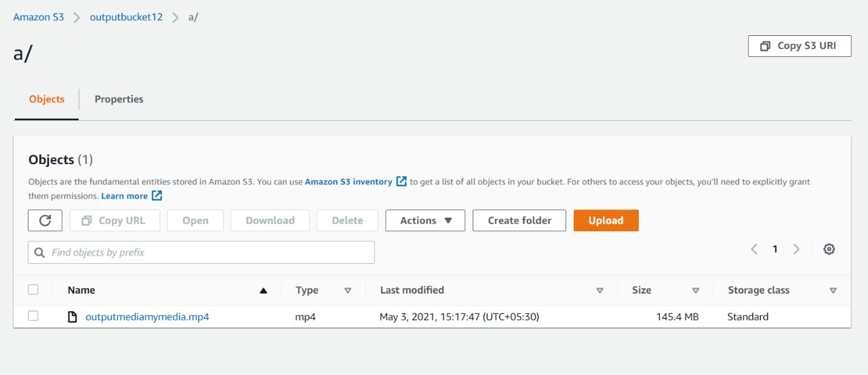The height and width of the screenshot is (375, 868).
Task: Go to previous page arrow
Action: (x=754, y=249)
